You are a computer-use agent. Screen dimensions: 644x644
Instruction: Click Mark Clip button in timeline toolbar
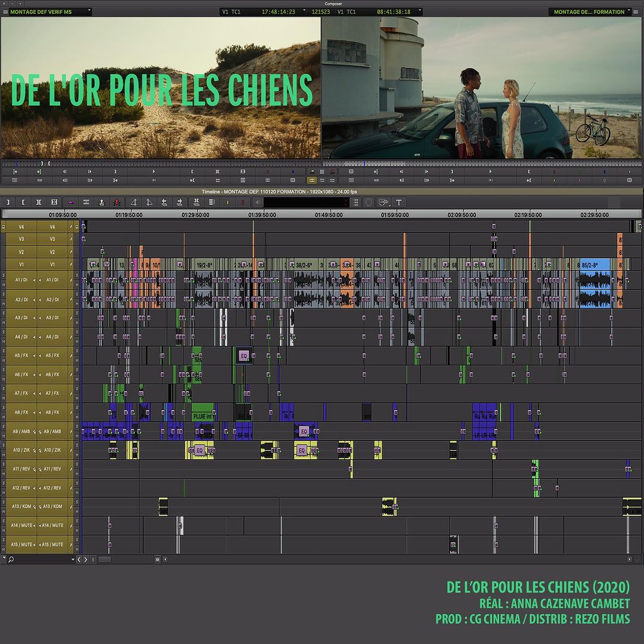coord(39,202)
